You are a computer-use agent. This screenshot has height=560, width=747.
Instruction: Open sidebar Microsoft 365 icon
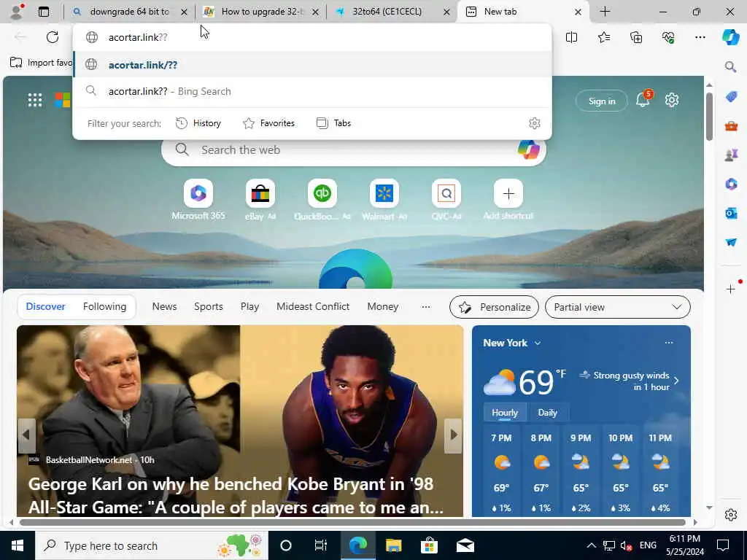point(731,184)
